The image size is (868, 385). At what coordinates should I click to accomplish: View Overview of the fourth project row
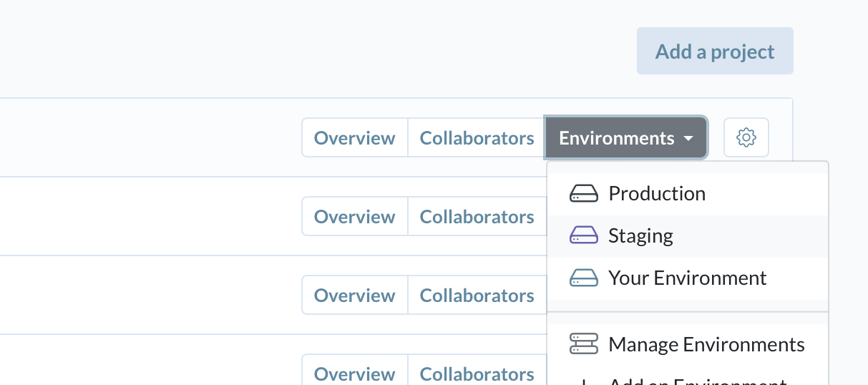(355, 373)
